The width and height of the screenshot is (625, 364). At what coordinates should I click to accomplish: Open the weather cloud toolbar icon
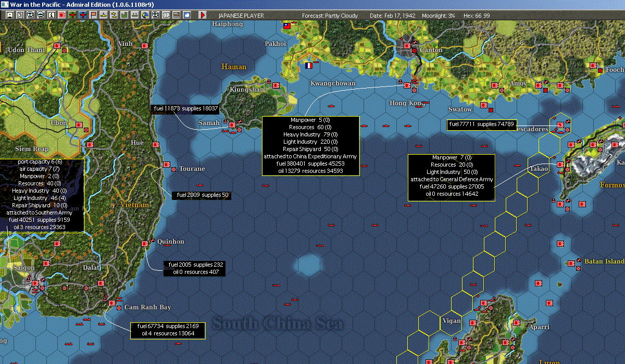coord(187,15)
